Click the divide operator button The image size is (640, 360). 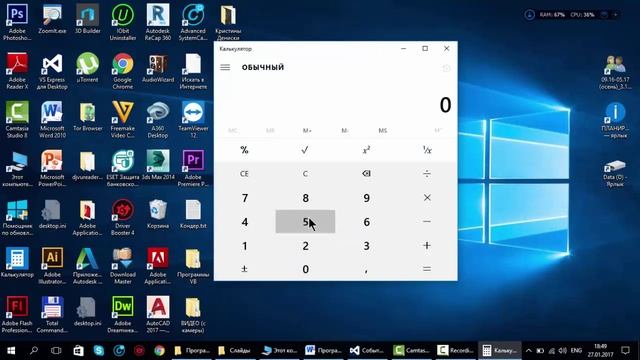click(427, 174)
